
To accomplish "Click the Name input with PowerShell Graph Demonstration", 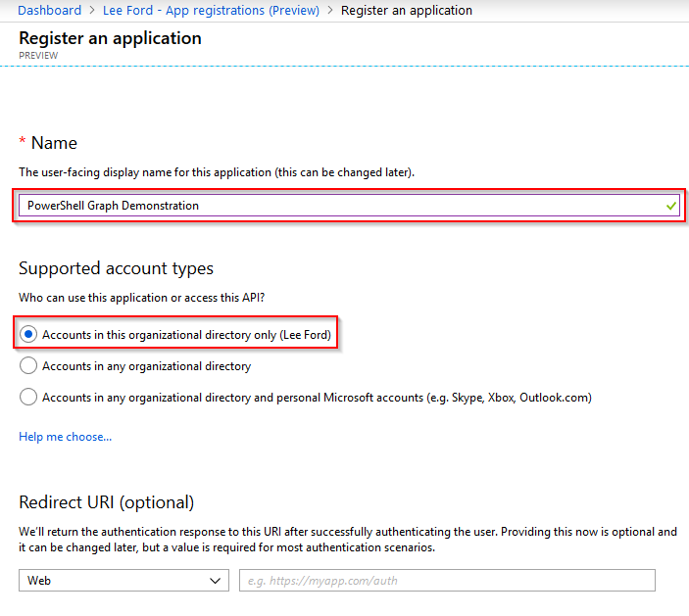I will 349,206.
